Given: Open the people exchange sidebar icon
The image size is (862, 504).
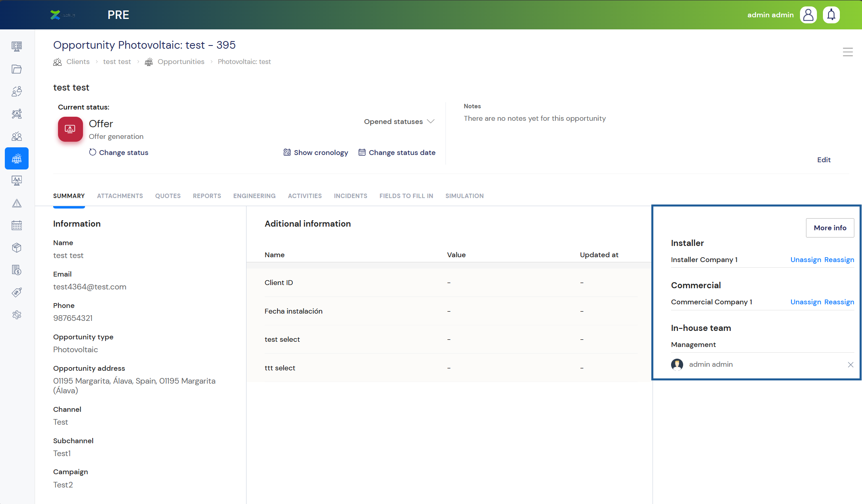Looking at the screenshot, I should click(x=17, y=91).
